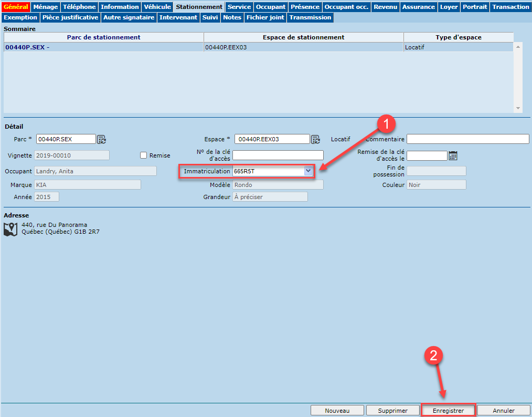Select the 00440P.SEX row in Sommaire
The height and width of the screenshot is (417, 532).
click(x=103, y=47)
